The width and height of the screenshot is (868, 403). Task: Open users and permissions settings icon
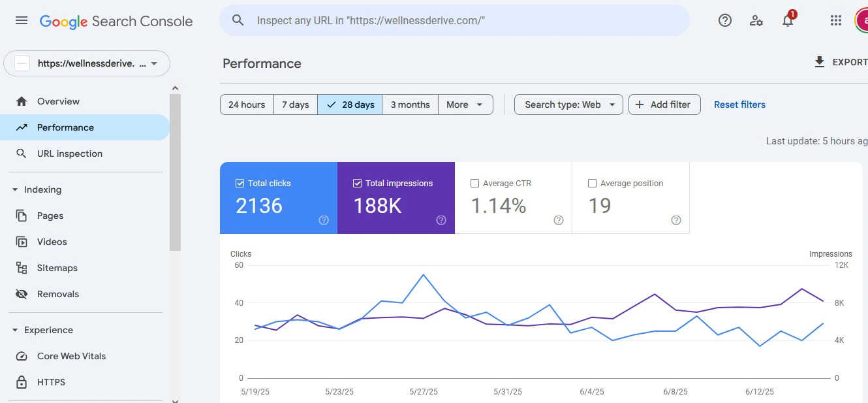pyautogui.click(x=756, y=20)
